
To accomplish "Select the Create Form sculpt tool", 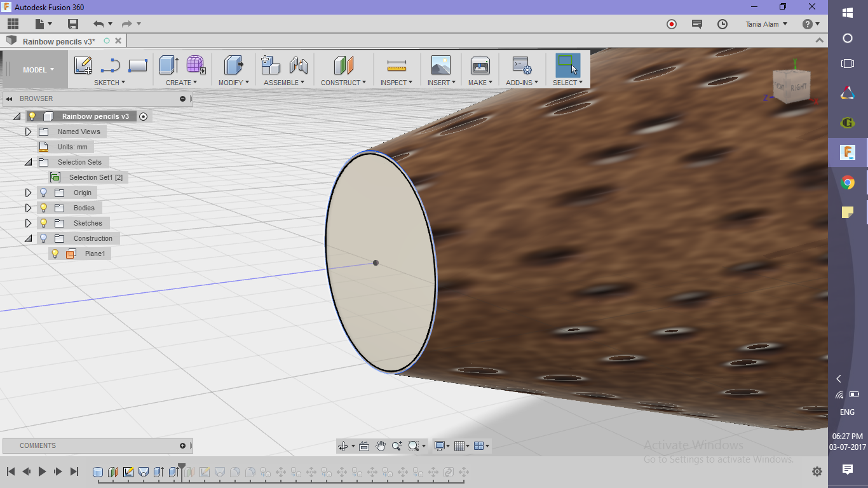I will pyautogui.click(x=196, y=65).
